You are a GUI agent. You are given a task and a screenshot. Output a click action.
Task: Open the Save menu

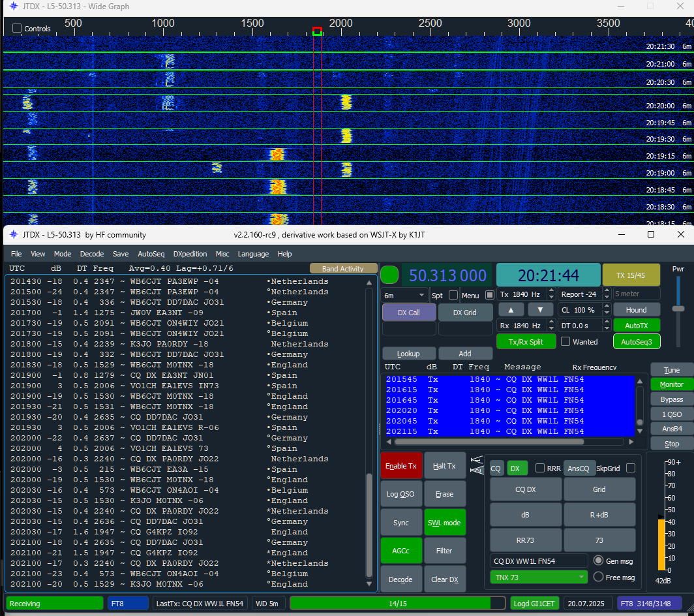click(121, 254)
